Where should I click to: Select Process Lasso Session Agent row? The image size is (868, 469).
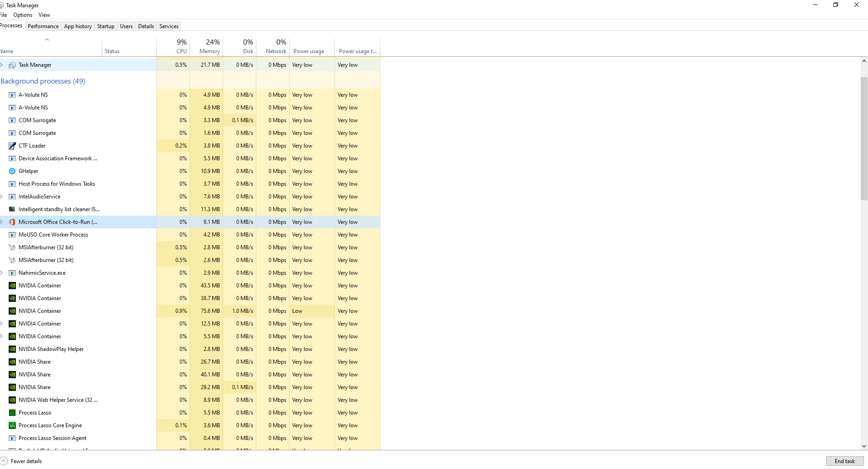(x=190, y=438)
